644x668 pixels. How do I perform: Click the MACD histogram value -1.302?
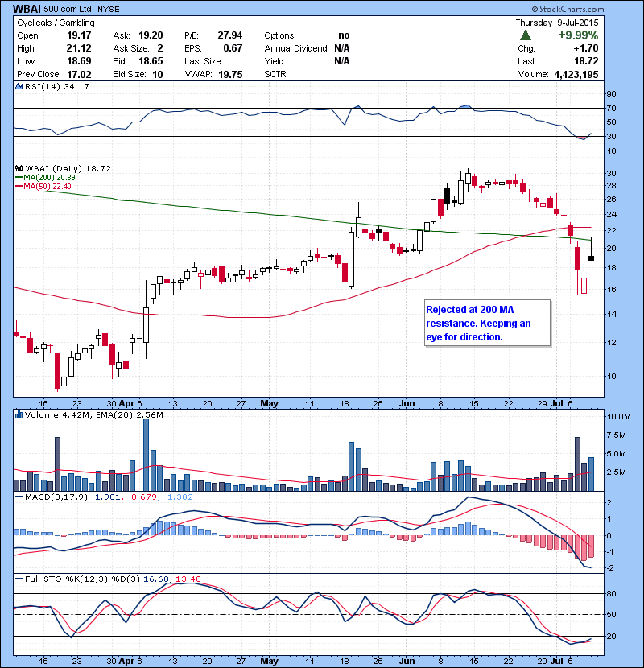(x=178, y=497)
